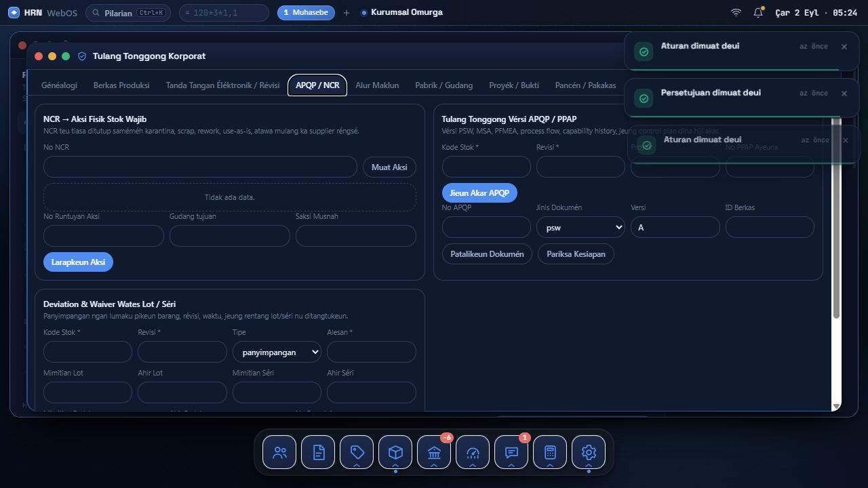Click the ID Berkas input field

[x=770, y=227]
